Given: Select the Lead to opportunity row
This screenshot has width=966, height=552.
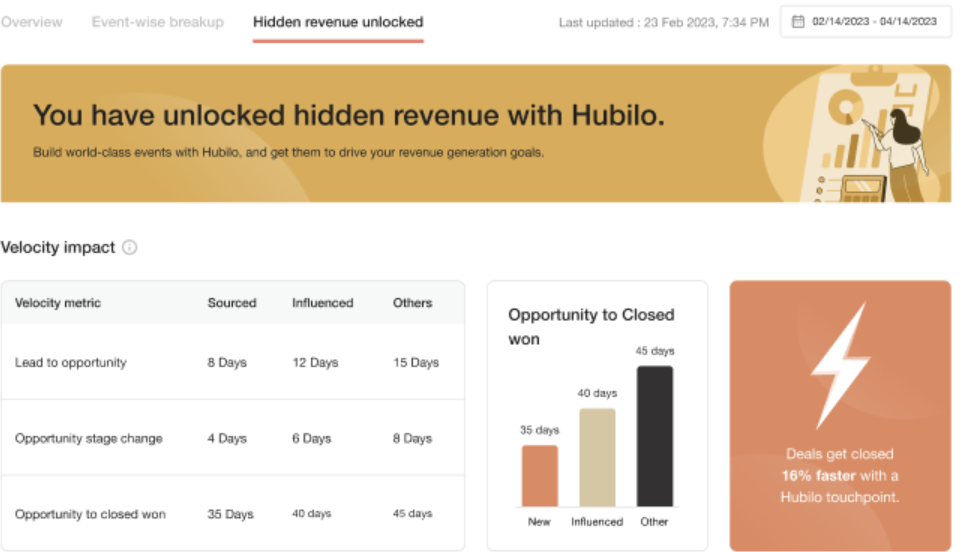Looking at the screenshot, I should pyautogui.click(x=233, y=362).
